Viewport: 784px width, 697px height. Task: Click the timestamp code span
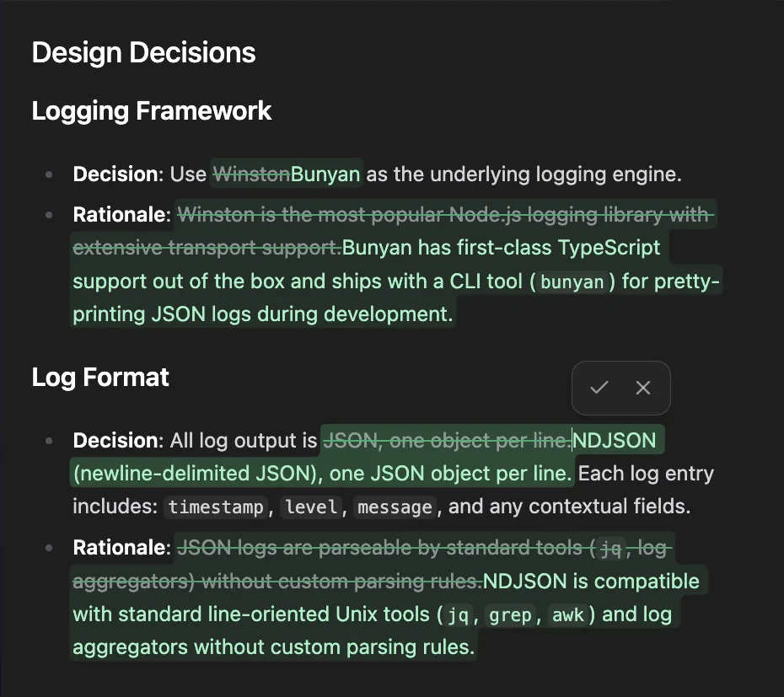tap(216, 507)
